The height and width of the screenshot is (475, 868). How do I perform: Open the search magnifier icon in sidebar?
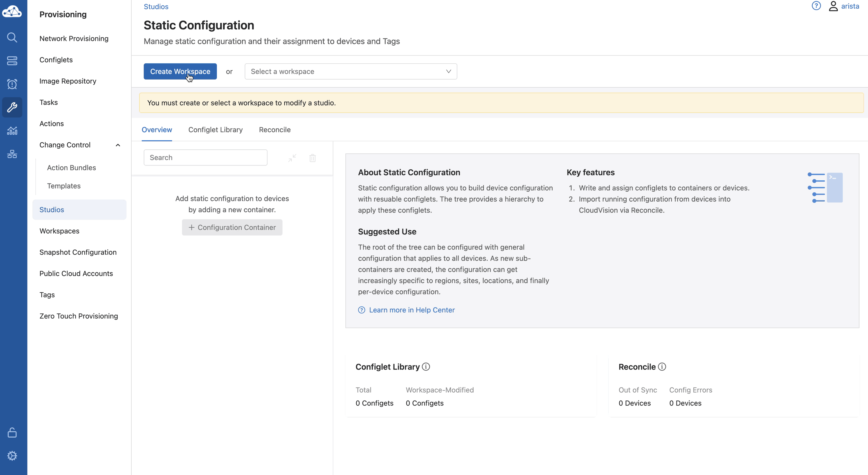point(12,37)
